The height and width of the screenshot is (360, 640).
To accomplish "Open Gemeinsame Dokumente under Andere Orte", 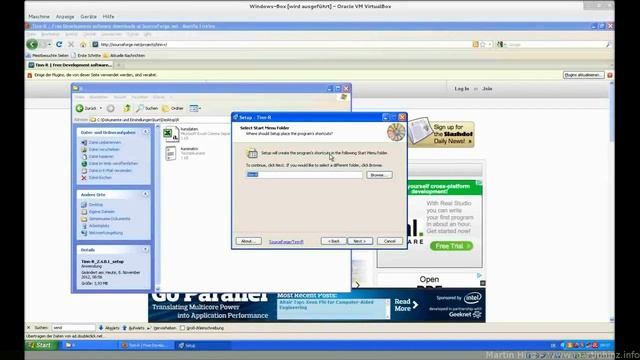I will point(110,219).
